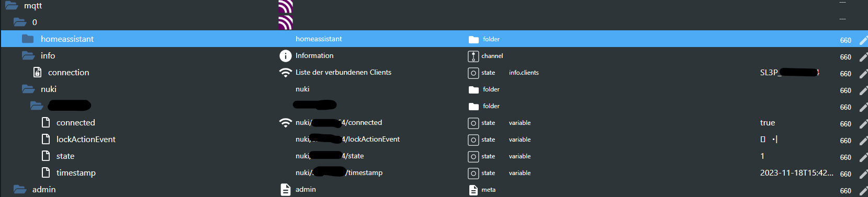Click the state type icon for lockActionEvent
Image resolution: width=868 pixels, height=197 pixels.
point(473,140)
